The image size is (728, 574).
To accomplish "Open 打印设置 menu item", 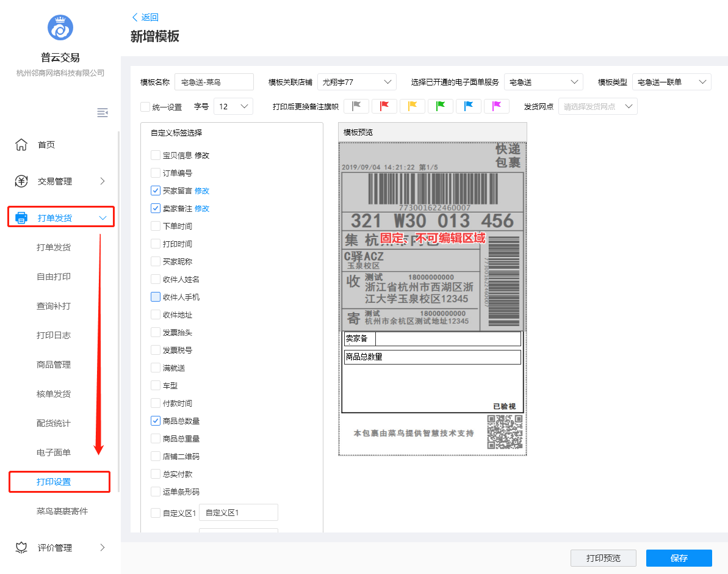I will click(54, 482).
